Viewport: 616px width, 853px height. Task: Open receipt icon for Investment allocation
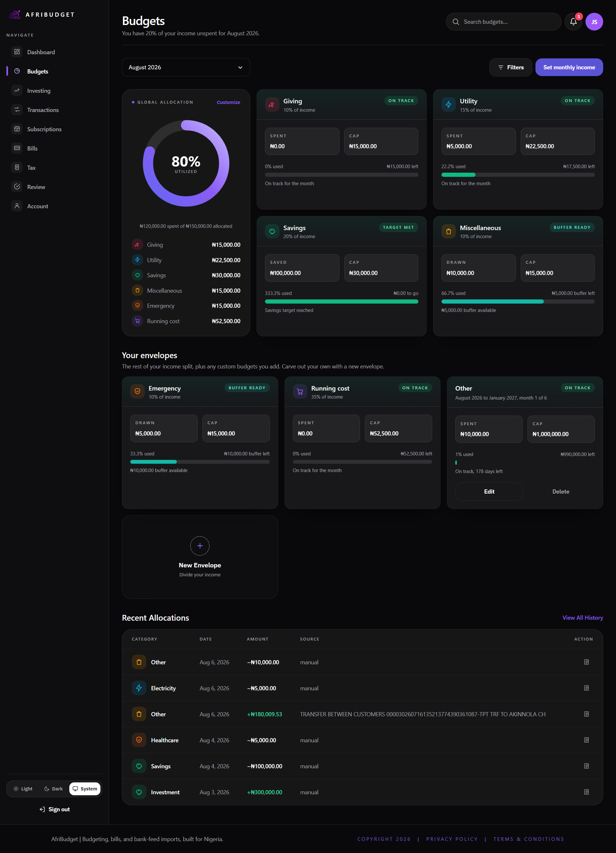coord(586,792)
